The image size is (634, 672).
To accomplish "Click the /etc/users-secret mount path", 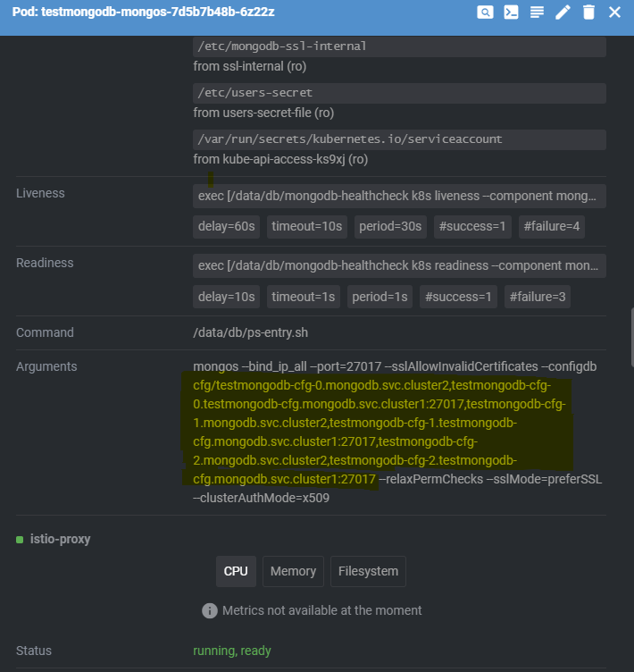I will click(399, 93).
